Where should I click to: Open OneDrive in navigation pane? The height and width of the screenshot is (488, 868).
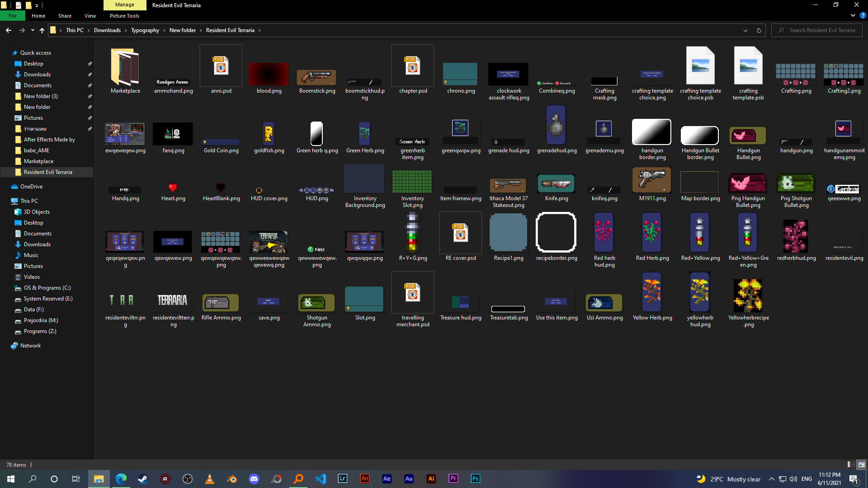pyautogui.click(x=31, y=187)
